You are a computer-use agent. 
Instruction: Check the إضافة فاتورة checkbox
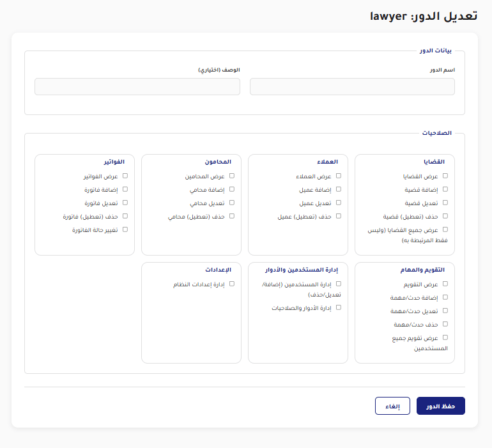125,189
